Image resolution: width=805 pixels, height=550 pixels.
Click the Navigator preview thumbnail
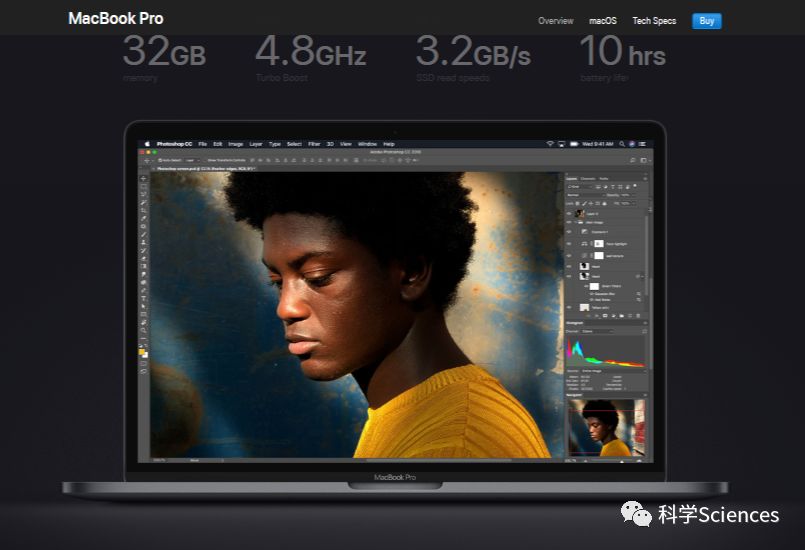(x=606, y=428)
